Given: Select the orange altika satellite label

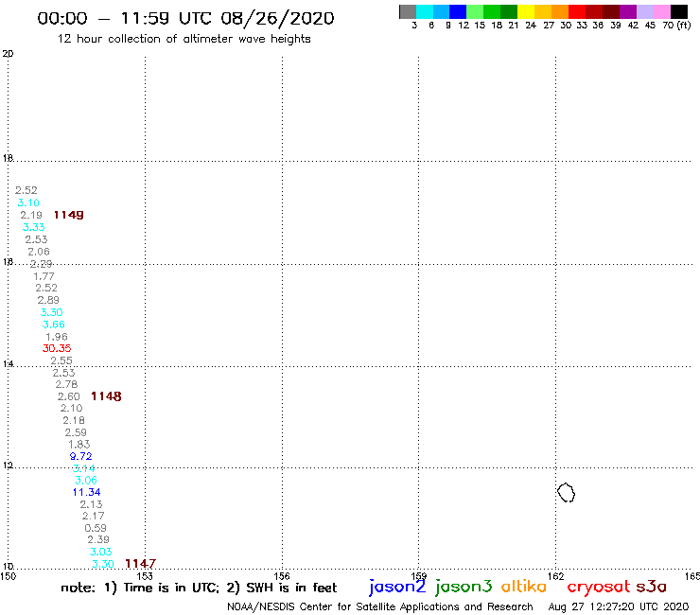Looking at the screenshot, I should pos(524,587).
